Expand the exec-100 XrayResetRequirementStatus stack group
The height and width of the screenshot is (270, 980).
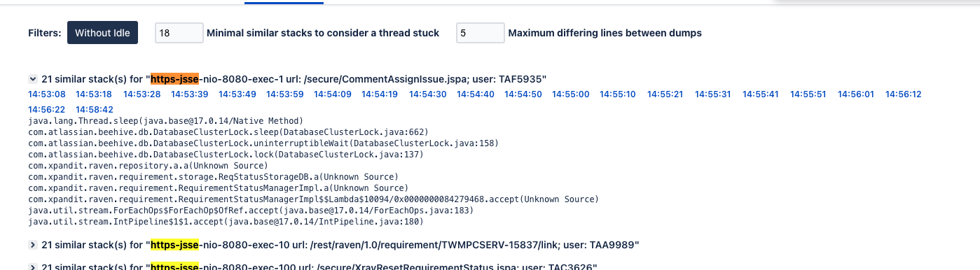[33, 267]
